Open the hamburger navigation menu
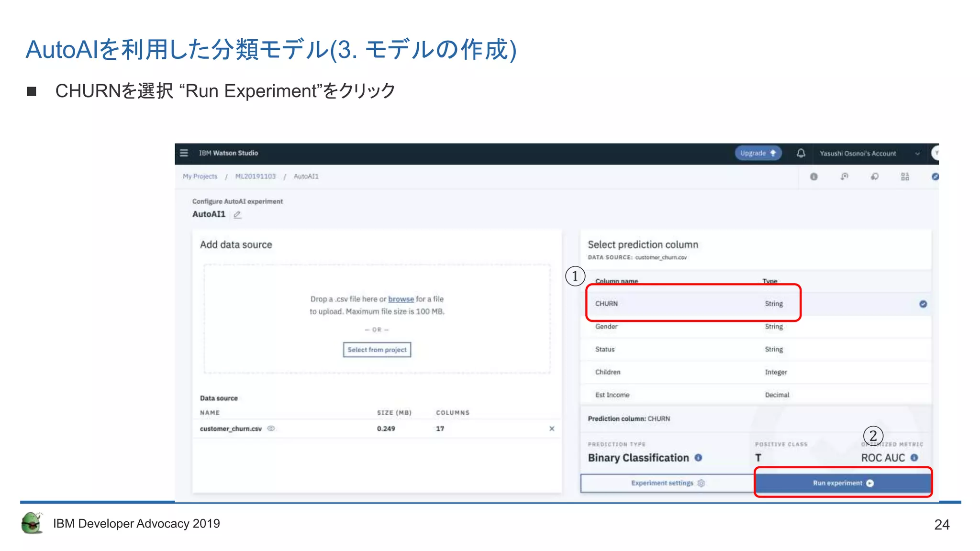The width and height of the screenshot is (980, 551). 184,153
